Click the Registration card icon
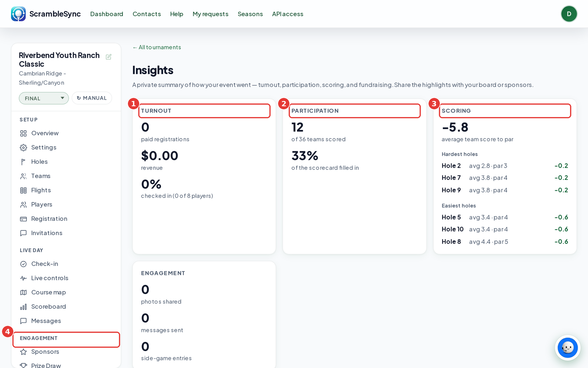The image size is (588, 368). click(24, 219)
